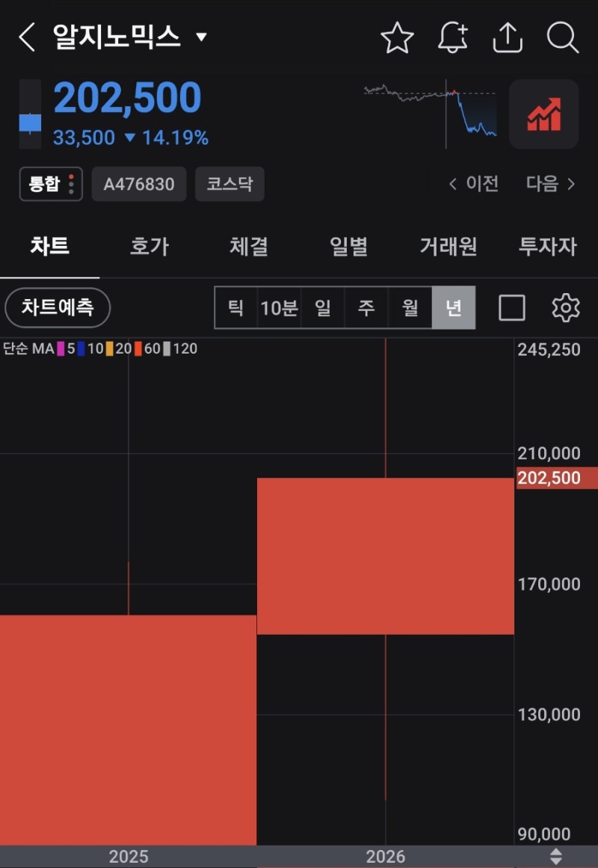The width and height of the screenshot is (598, 868).
Task: Open the red rising chart icon button
Action: pos(543,114)
